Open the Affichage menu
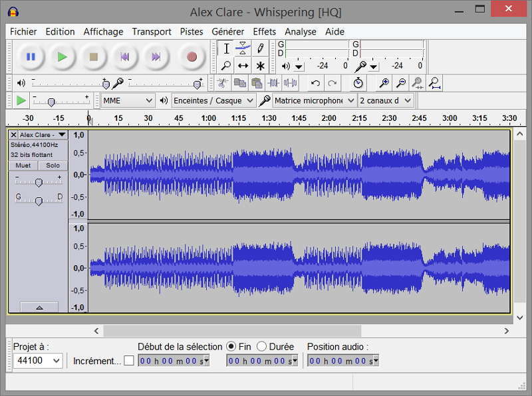The height and width of the screenshot is (396, 532). (x=104, y=31)
